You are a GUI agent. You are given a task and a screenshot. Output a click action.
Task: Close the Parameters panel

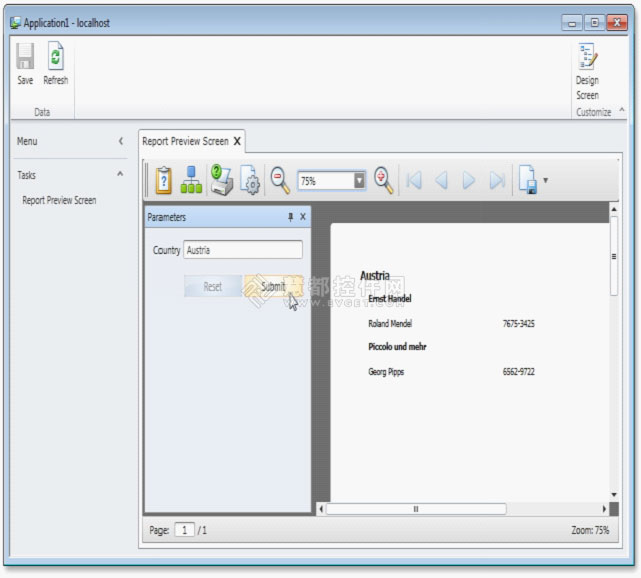303,217
